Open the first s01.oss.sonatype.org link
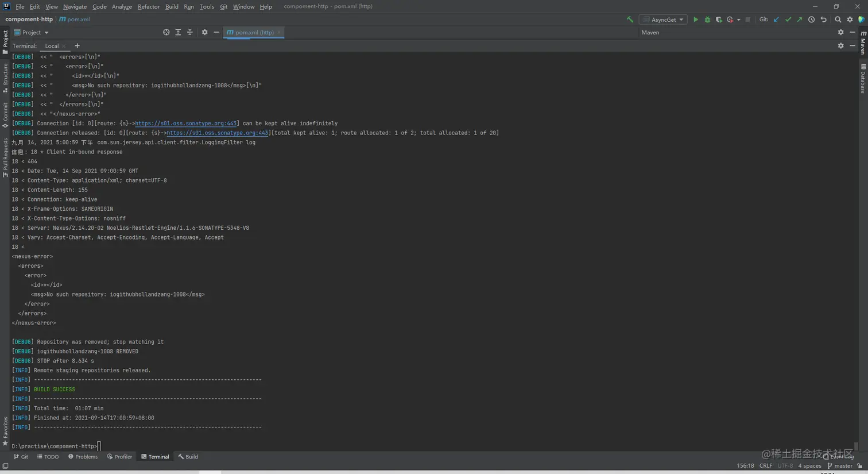 (x=186, y=124)
